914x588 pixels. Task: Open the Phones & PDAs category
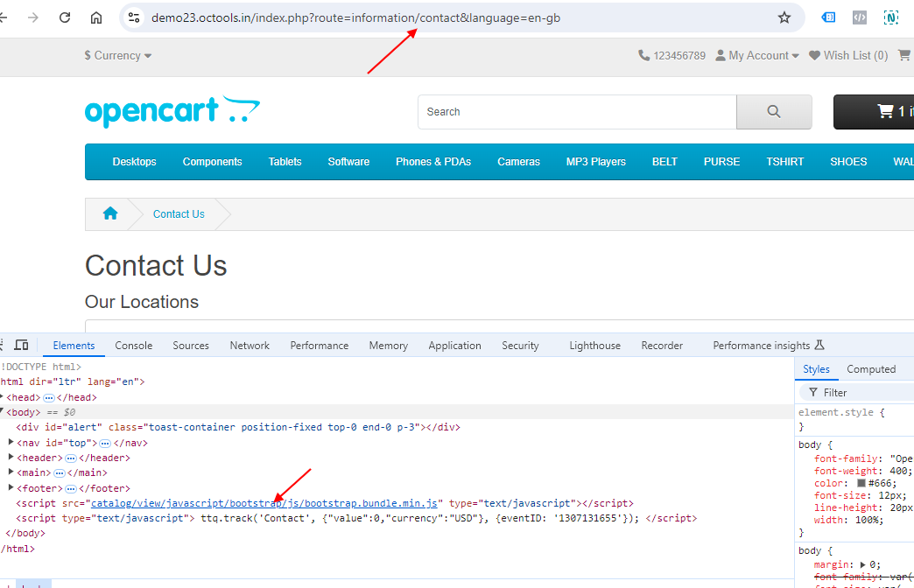[433, 162]
